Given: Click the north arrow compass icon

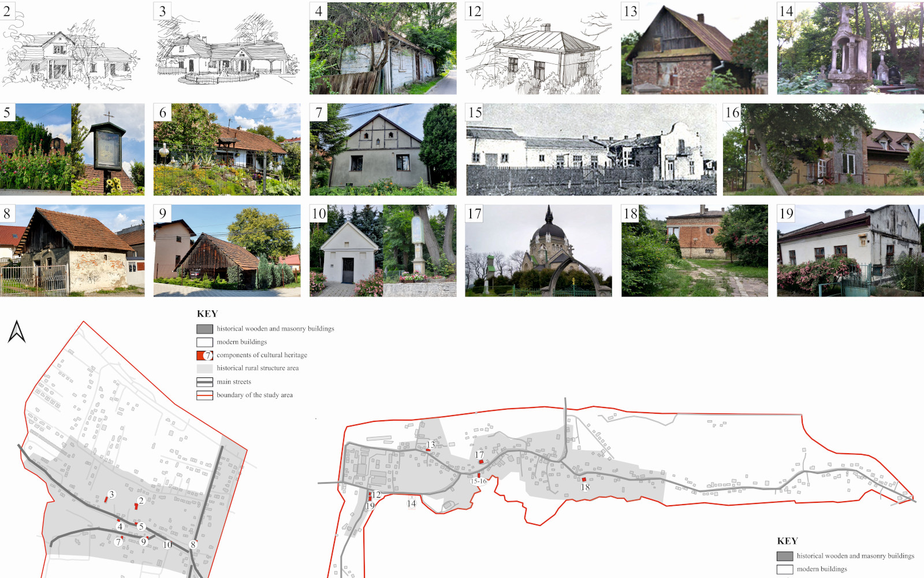Looking at the screenshot, I should pos(17,332).
